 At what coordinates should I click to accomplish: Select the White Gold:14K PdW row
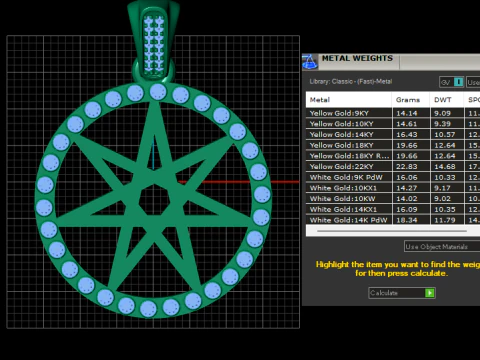pos(393,220)
